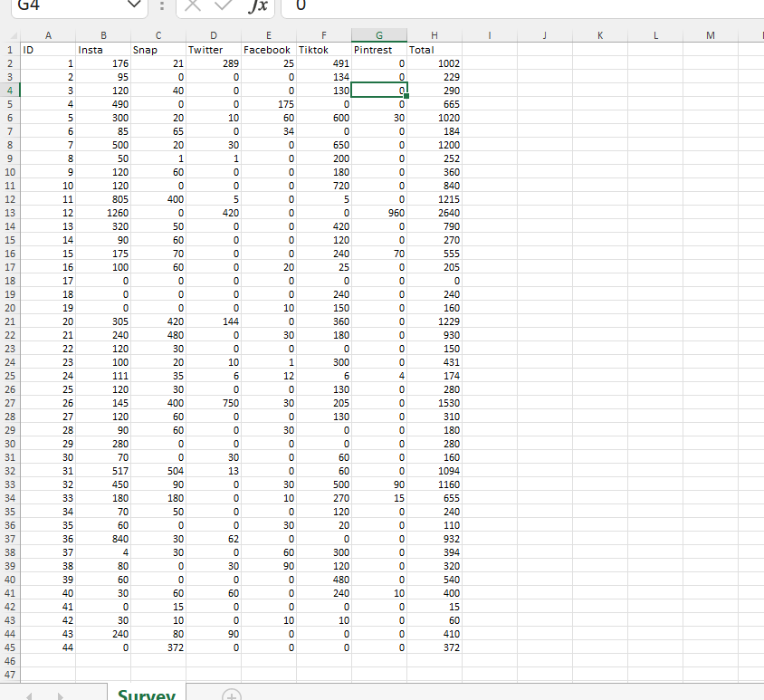The height and width of the screenshot is (700, 764).
Task: Click the Facebook cell showing 34
Action: 269,131
